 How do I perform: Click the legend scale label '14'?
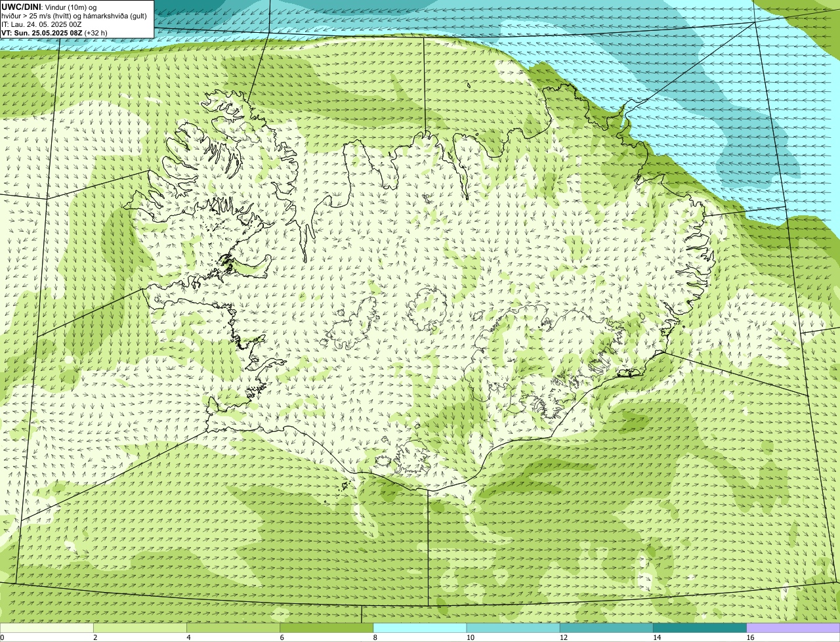pyautogui.click(x=656, y=637)
